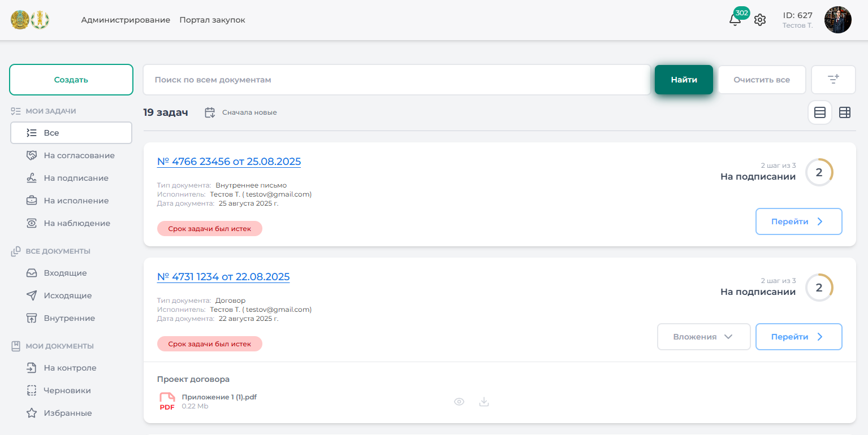Click the step 2 progress circle of first task
This screenshot has width=868, height=435.
(818, 172)
